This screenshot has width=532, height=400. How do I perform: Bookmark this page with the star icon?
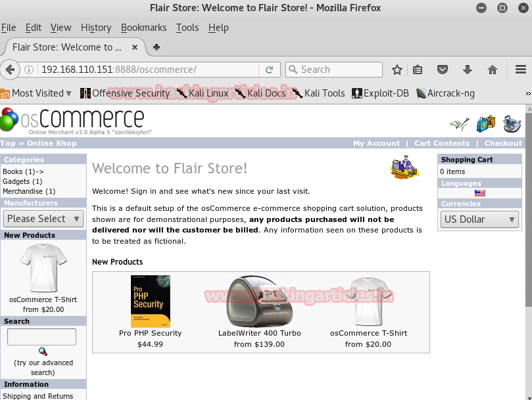[x=397, y=70]
